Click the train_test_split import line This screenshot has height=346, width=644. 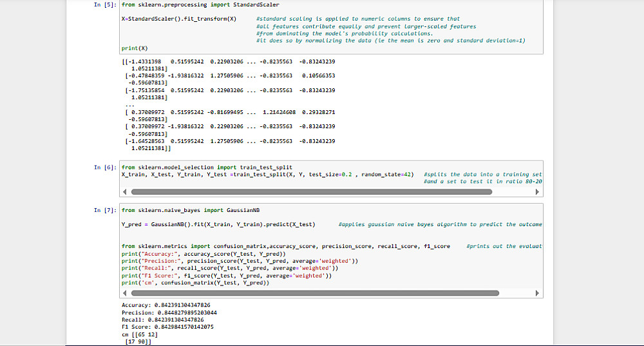click(x=207, y=168)
